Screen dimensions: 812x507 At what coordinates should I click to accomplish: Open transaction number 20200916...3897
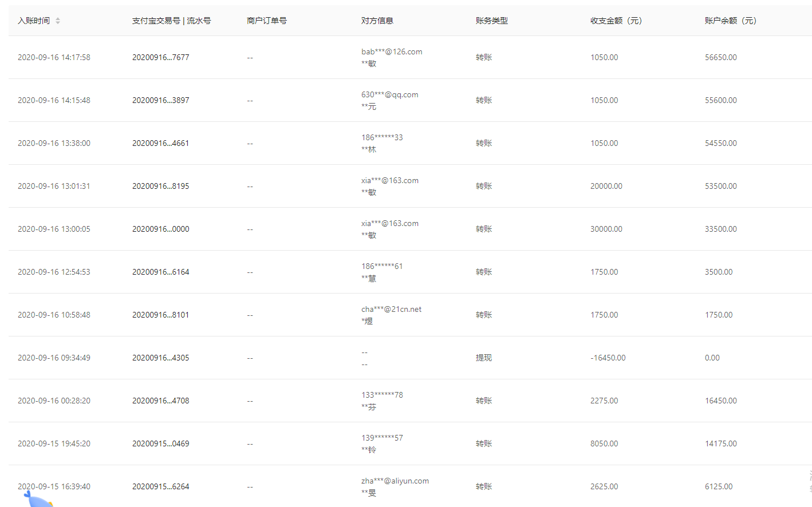click(160, 100)
